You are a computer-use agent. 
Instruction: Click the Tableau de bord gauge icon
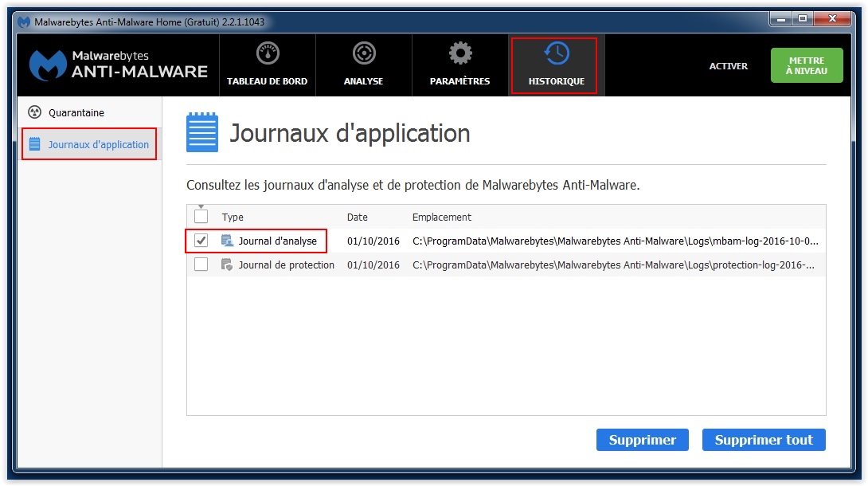pos(268,53)
